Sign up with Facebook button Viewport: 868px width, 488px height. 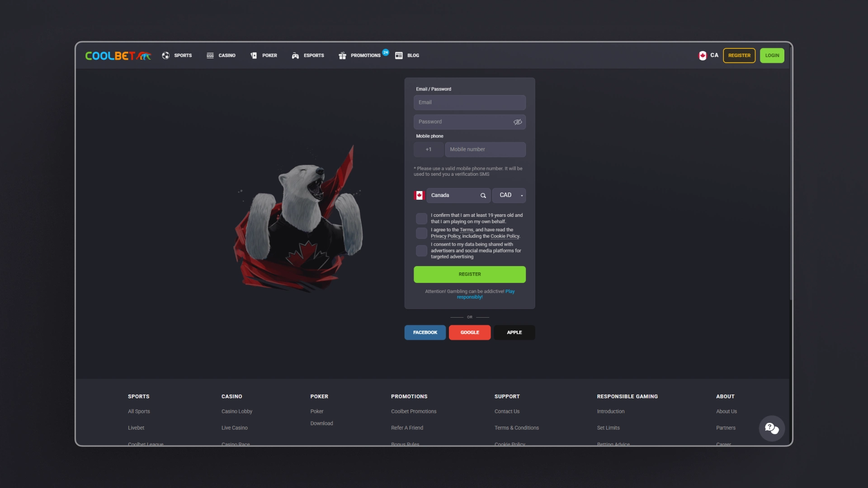pyautogui.click(x=425, y=333)
